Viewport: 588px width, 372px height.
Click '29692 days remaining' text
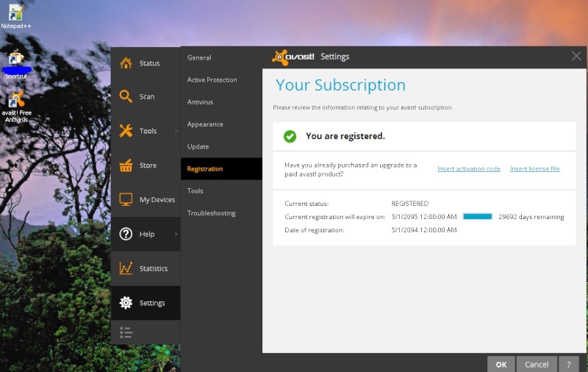coord(531,217)
